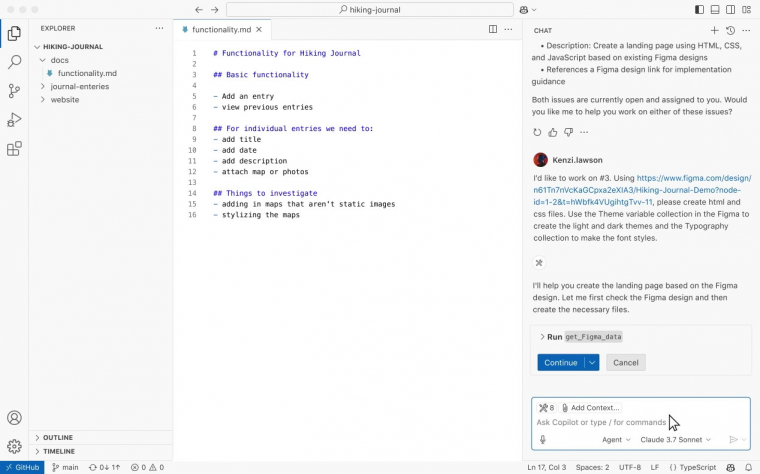Customize layout icon in title bar
The width and height of the screenshot is (760, 474).
coord(746,10)
